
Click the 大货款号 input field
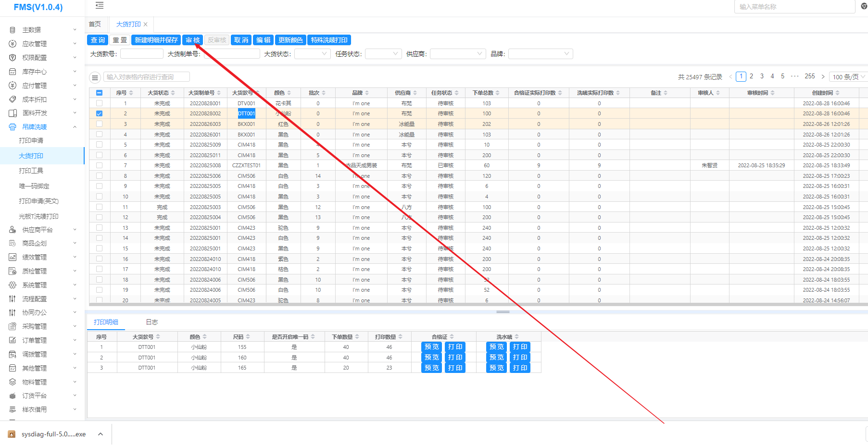pyautogui.click(x=141, y=54)
